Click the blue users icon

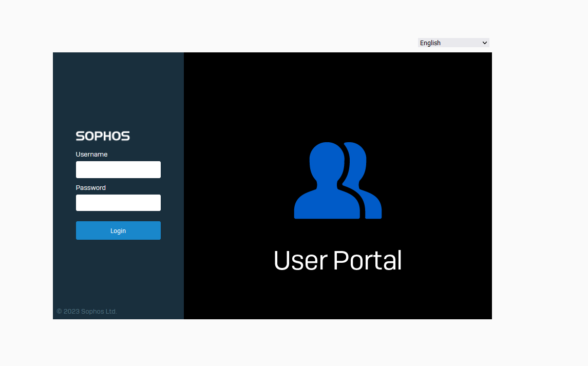(337, 180)
